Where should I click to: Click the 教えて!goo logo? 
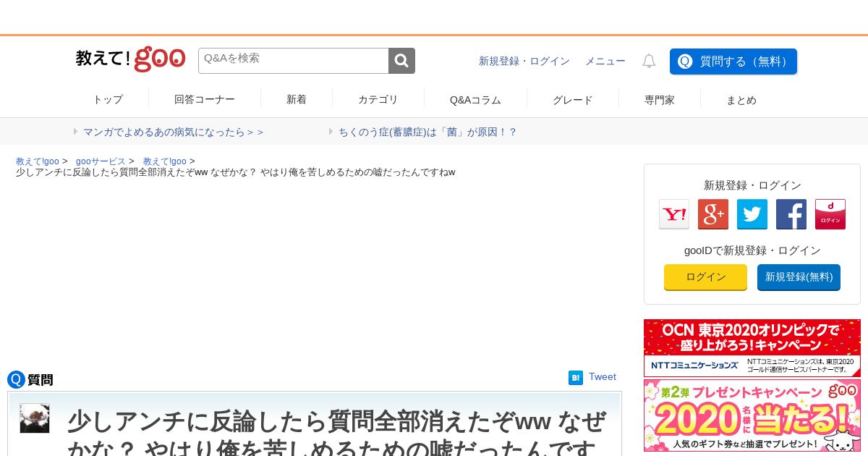tap(131, 59)
